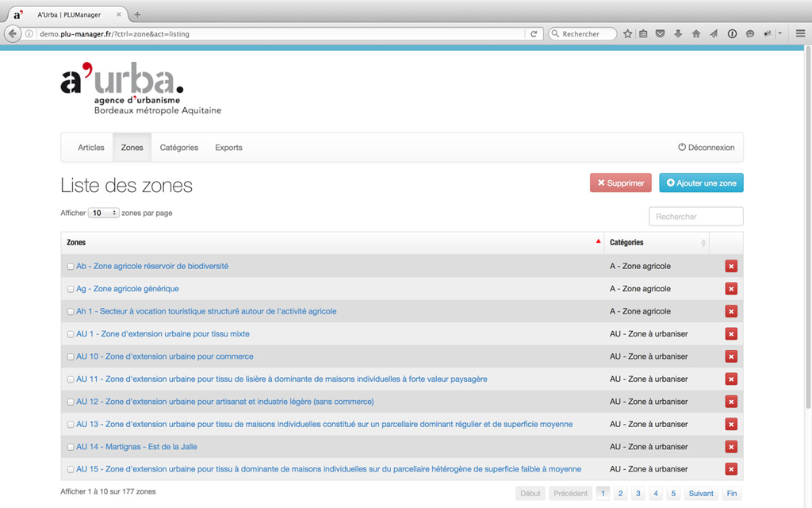Go to home page via house icon

tap(696, 33)
